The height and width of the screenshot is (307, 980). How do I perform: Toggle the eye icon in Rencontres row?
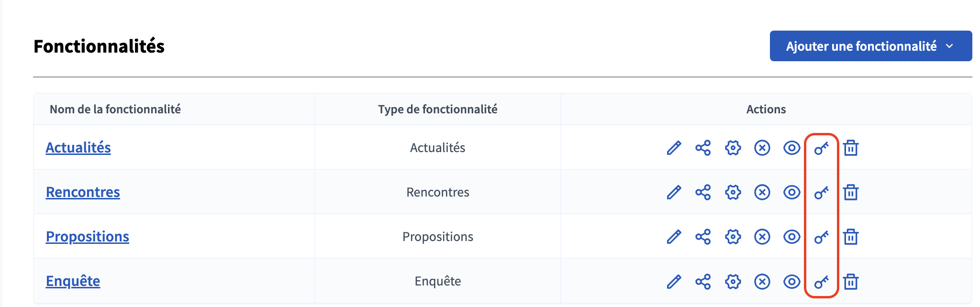[791, 192]
